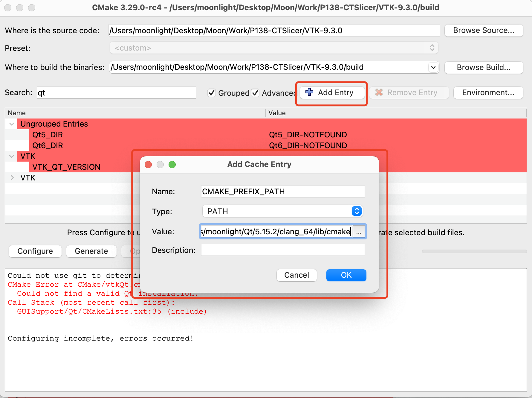Expand the collapsed VTK group
Screen dimensions: 532x398
(x=12, y=178)
